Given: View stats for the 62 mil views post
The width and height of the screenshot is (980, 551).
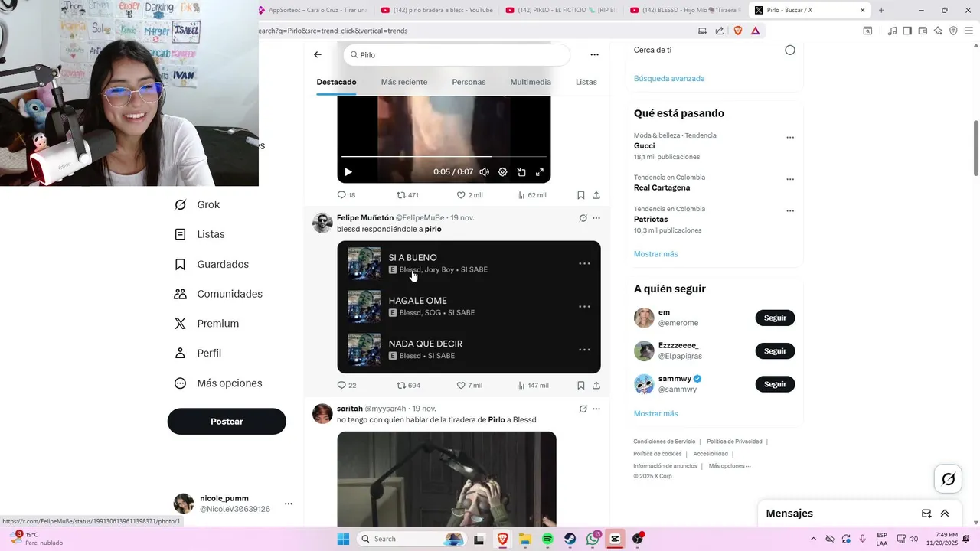Looking at the screenshot, I should 531,195.
